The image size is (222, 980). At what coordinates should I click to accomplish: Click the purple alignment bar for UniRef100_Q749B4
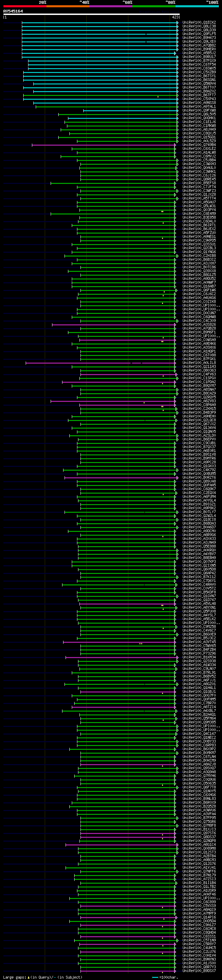104,145
